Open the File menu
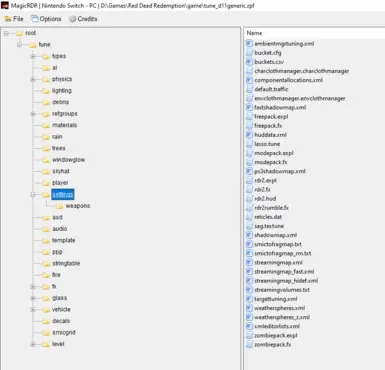The height and width of the screenshot is (370, 385). coord(14,19)
